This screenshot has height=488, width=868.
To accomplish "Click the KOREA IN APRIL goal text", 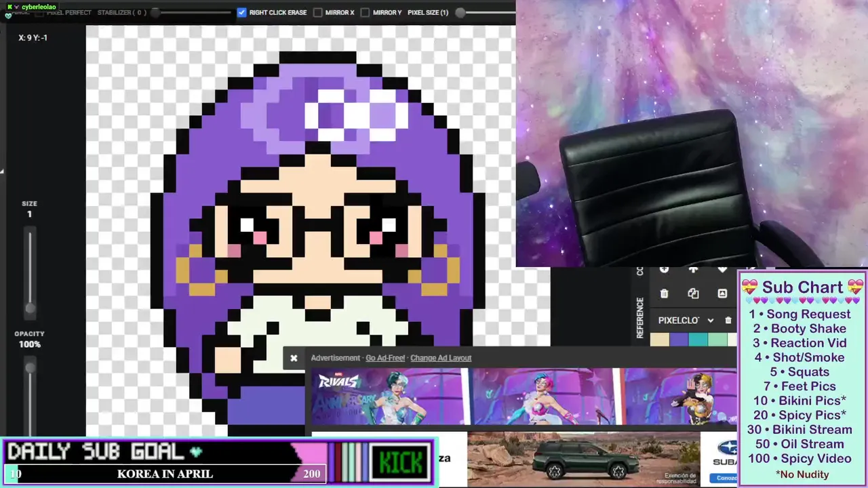I will click(165, 474).
